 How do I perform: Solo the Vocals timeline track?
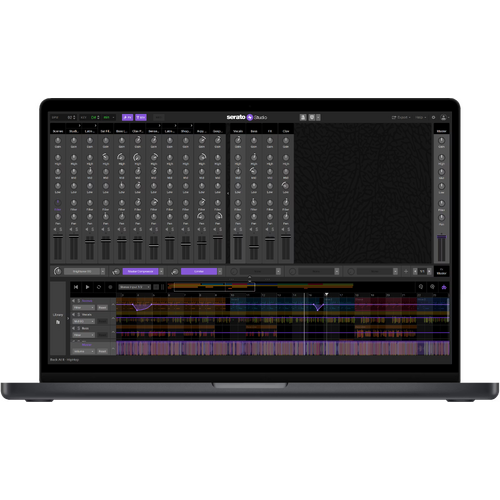tap(79, 314)
